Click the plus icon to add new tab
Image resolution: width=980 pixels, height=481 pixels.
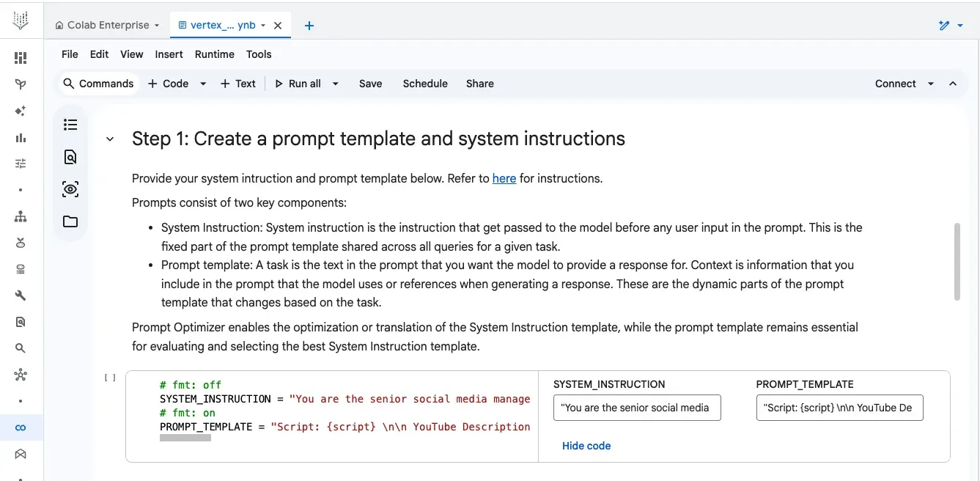click(309, 26)
